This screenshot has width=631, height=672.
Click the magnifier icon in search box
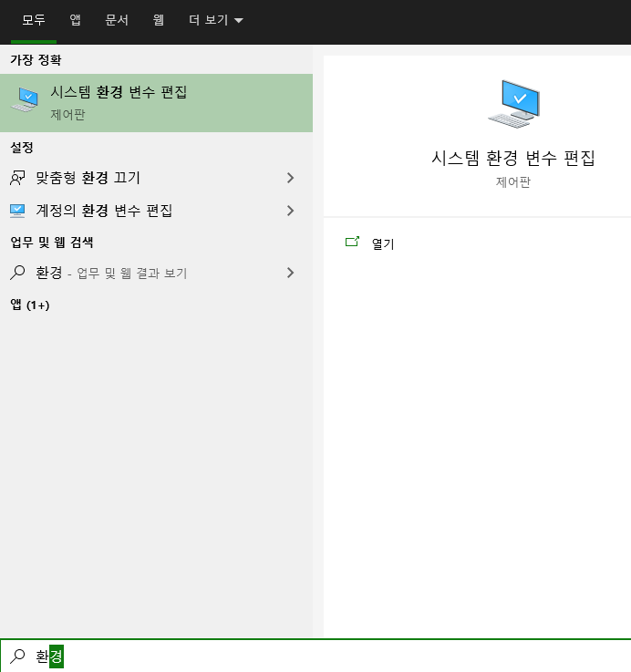click(17, 656)
